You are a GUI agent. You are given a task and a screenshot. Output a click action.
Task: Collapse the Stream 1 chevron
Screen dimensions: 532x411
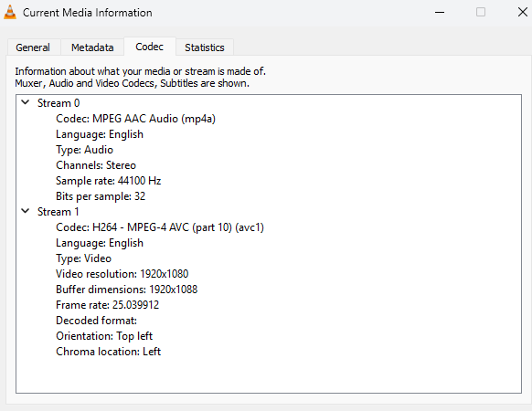tap(25, 211)
